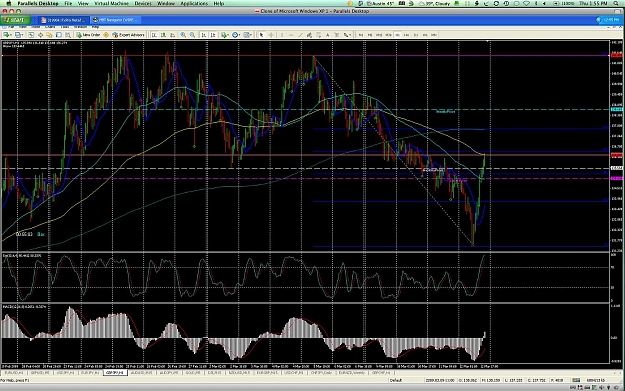Set timeframe to M5
The height and width of the screenshot is (391, 625).
[370, 35]
